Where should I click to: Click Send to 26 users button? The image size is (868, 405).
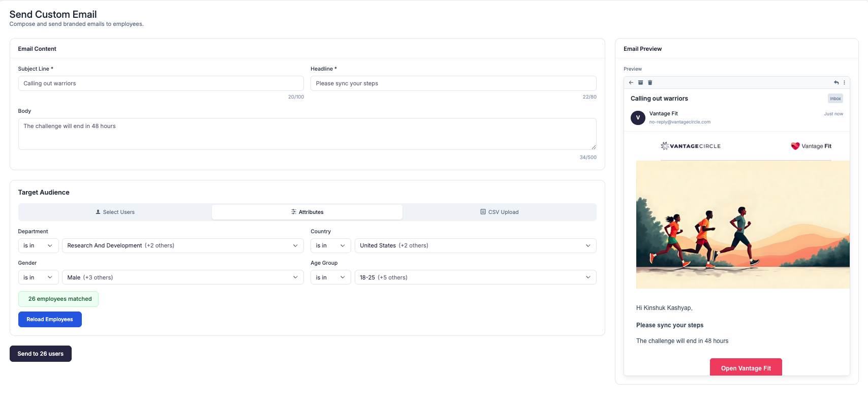(x=41, y=354)
